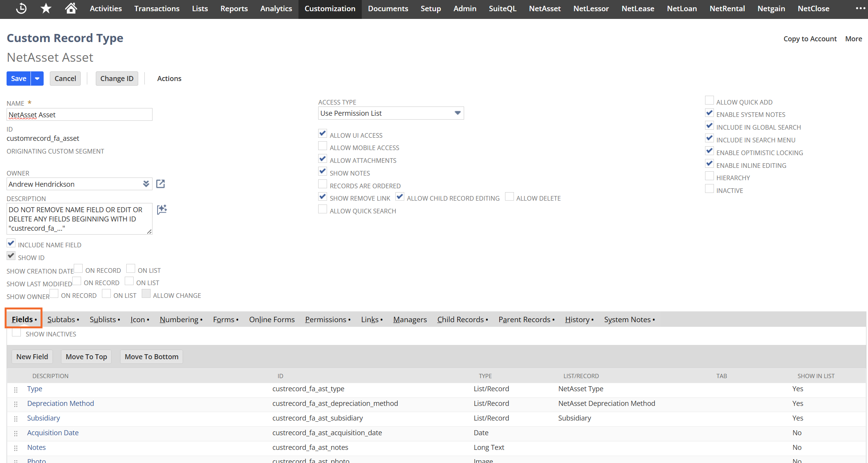Image resolution: width=868 pixels, height=463 pixels.
Task: Open the owner record popup icon
Action: point(161,184)
